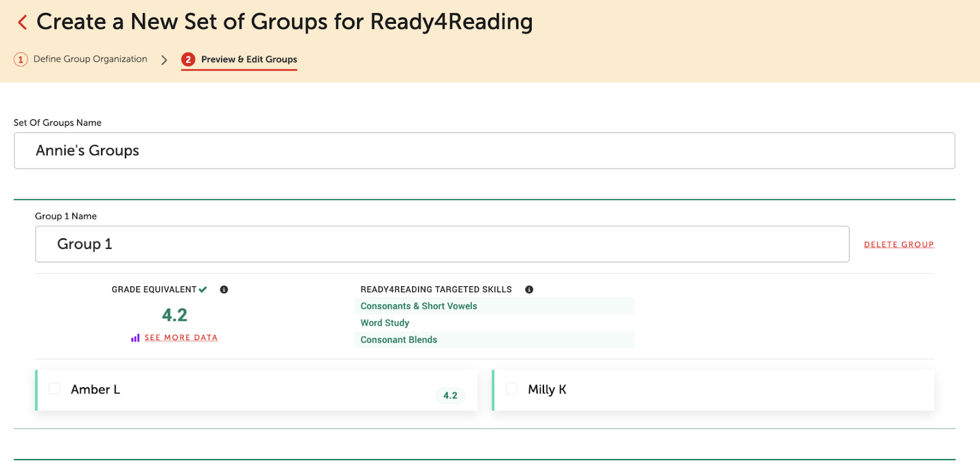Select the Milly K student name
Screen dimensions: 980x467
click(547, 389)
